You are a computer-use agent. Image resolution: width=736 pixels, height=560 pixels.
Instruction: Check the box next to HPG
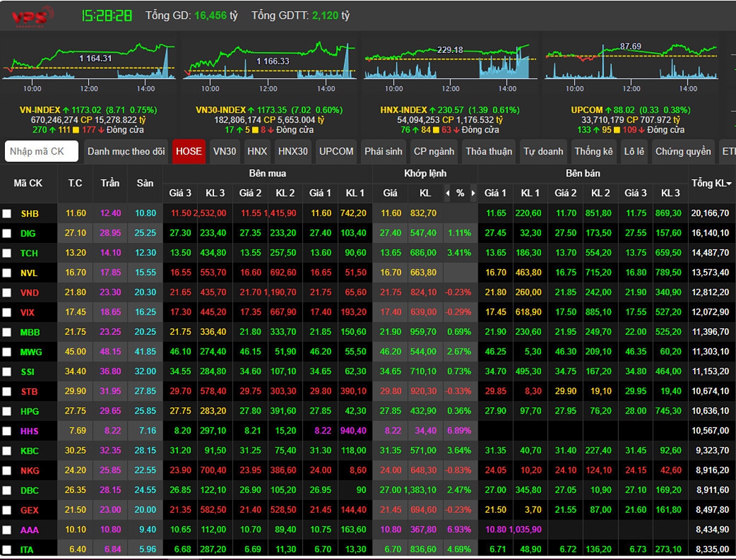click(7, 411)
